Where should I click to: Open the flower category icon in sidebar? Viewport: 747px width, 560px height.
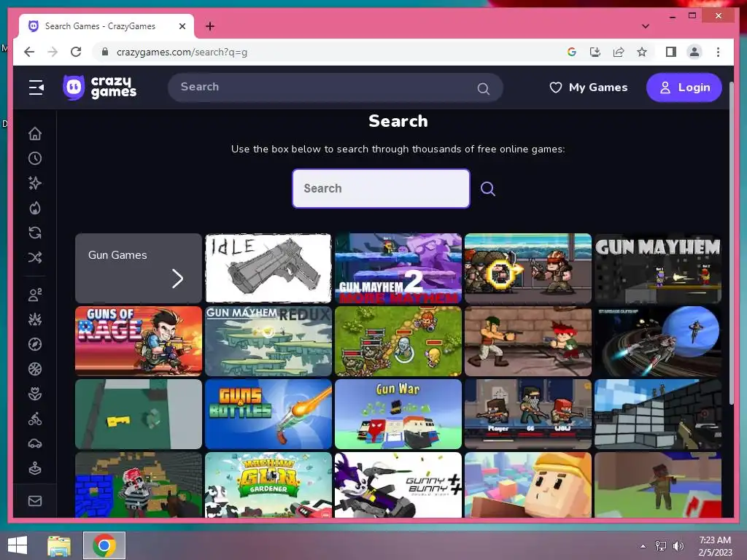[x=35, y=394]
